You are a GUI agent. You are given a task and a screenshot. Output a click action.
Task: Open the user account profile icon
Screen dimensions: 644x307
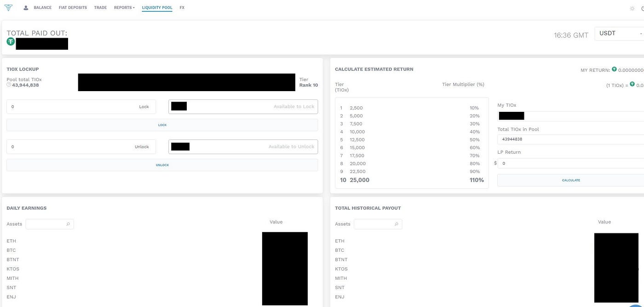click(26, 8)
